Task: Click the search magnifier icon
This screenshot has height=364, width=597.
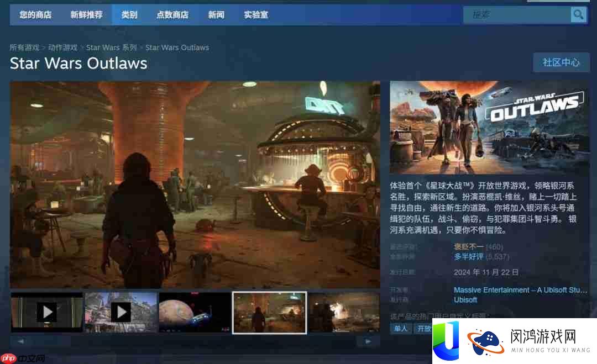Action: [578, 15]
